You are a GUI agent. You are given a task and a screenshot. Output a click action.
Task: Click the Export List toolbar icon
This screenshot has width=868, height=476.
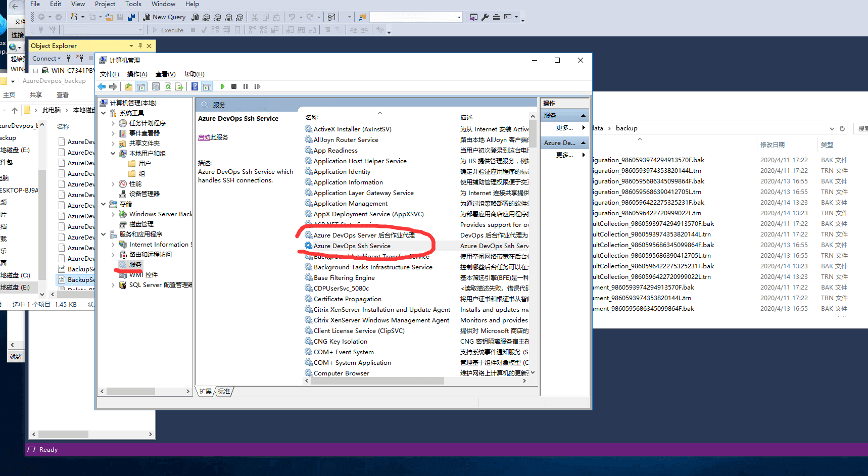tap(179, 86)
